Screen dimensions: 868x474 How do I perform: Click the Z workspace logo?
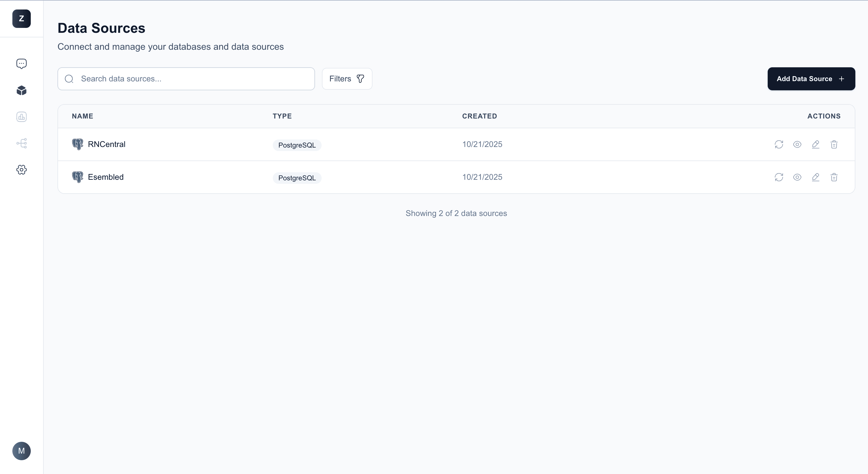pos(21,18)
